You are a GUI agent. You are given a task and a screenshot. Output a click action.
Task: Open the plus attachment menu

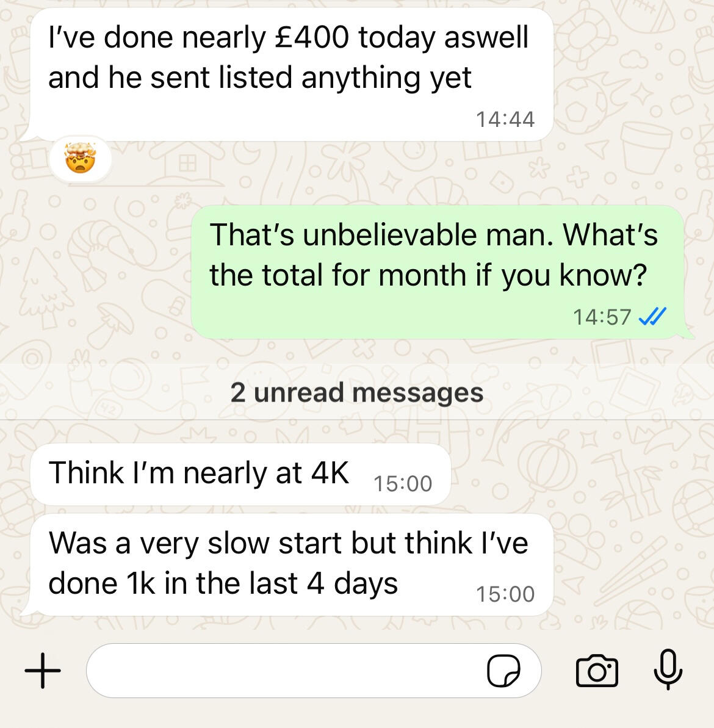pos(42,671)
